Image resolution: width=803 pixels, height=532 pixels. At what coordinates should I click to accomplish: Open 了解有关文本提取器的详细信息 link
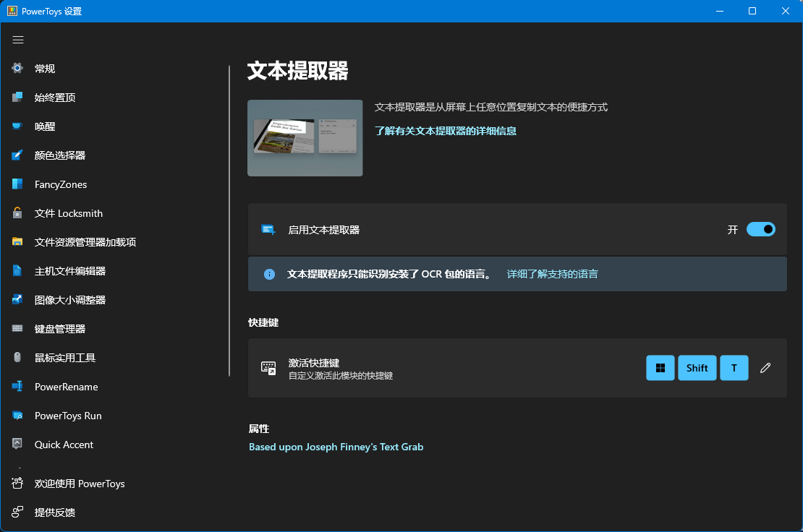[446, 131]
